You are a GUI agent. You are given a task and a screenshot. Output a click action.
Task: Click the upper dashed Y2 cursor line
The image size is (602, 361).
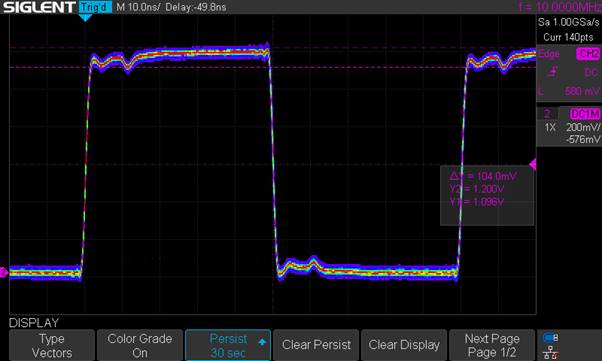click(273, 48)
